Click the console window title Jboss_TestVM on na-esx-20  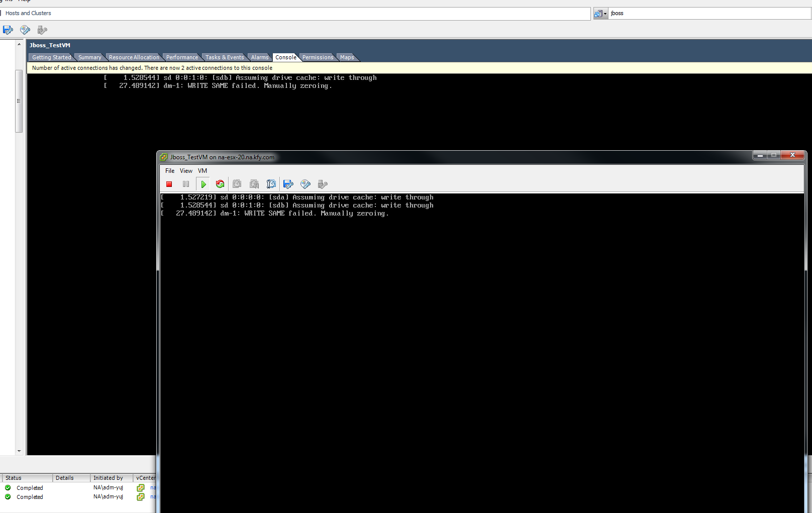(222, 157)
